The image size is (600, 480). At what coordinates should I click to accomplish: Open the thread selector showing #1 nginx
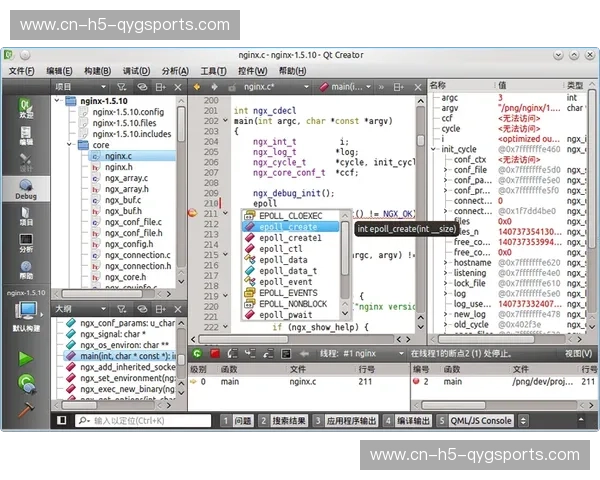pos(362,353)
